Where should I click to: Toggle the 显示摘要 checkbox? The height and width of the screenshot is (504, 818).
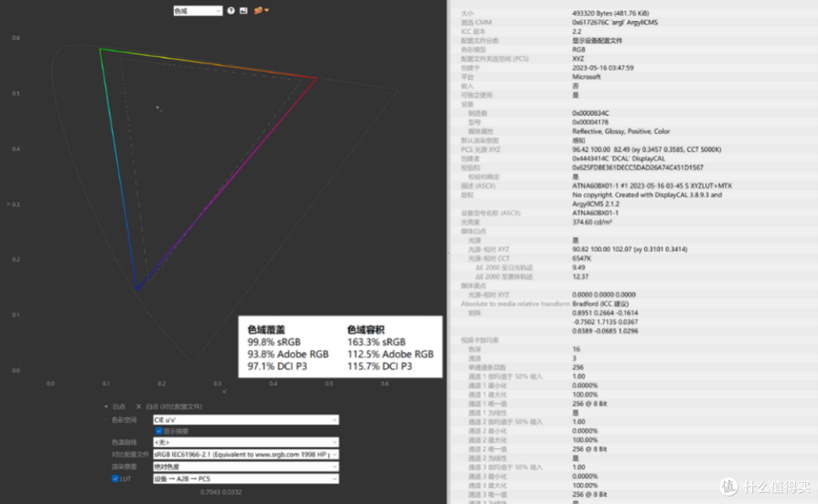[159, 431]
